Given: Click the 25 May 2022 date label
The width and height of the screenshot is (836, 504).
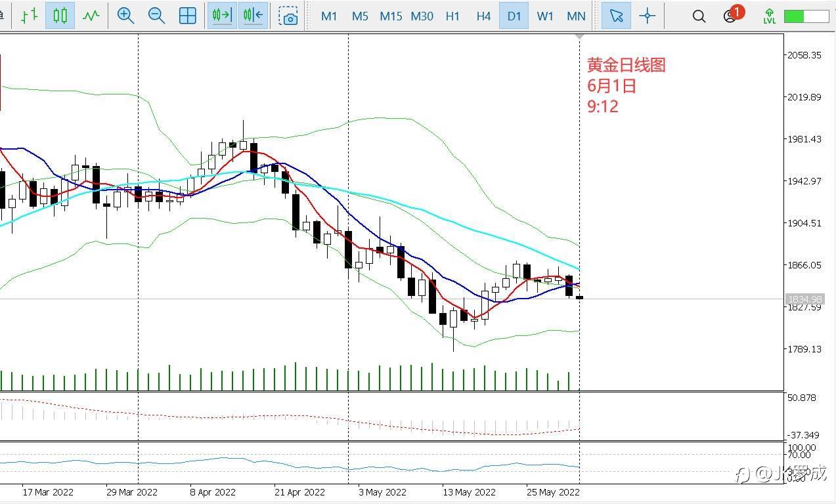Looking at the screenshot, I should point(553,492).
